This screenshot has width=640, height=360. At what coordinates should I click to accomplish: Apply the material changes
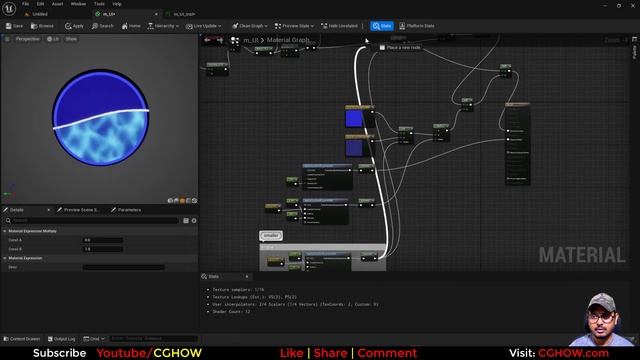tap(74, 26)
